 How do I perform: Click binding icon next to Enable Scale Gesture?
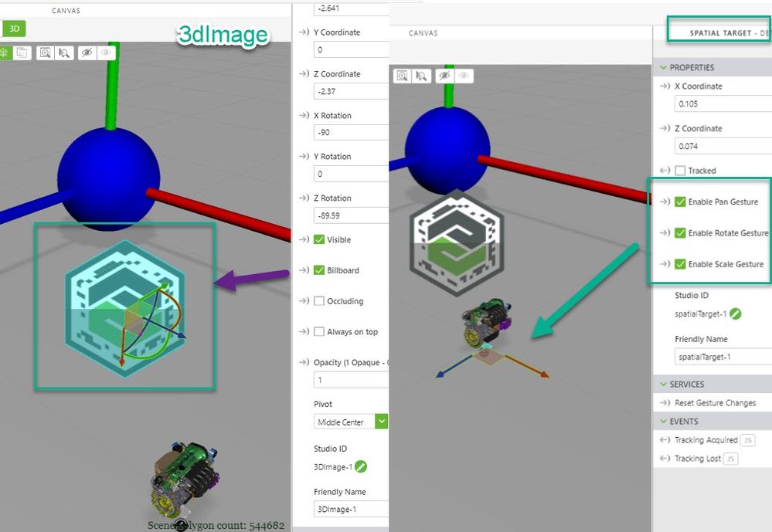665,264
